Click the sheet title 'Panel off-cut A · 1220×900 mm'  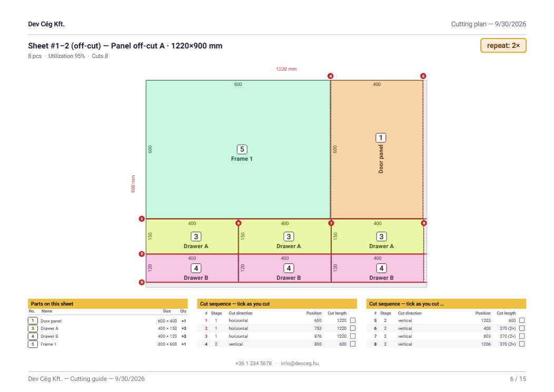[166, 46]
